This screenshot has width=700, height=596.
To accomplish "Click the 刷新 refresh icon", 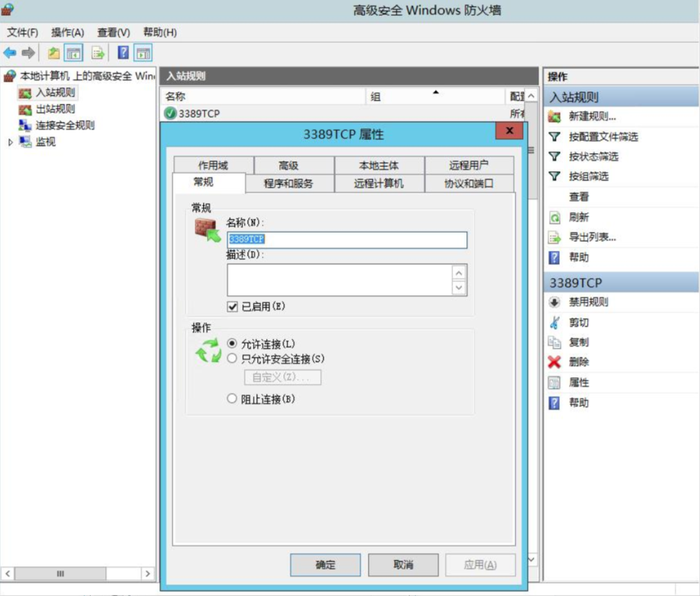I will click(x=554, y=218).
